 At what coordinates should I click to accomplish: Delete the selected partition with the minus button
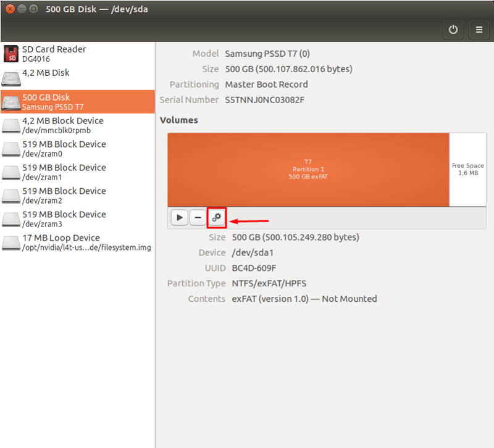pyautogui.click(x=198, y=218)
